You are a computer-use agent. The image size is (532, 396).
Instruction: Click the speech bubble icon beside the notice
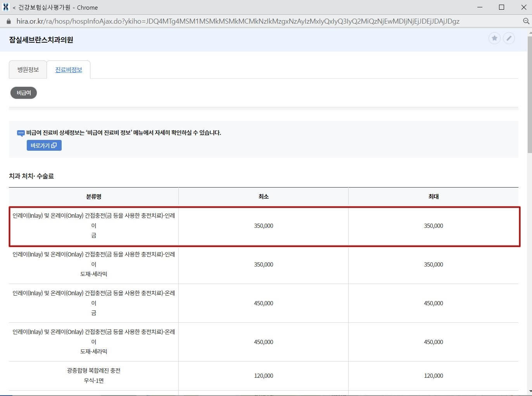pos(20,133)
